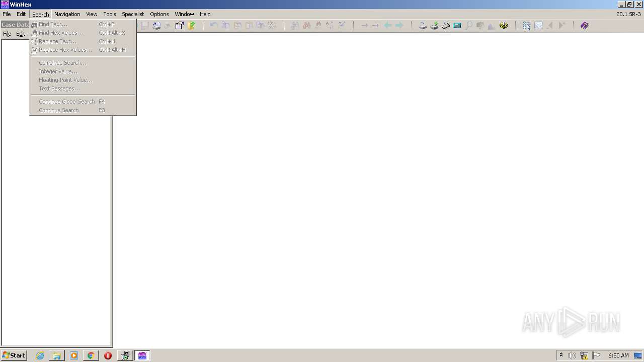This screenshot has width=644, height=362.
Task: Click the volume speaker tray icon
Action: pos(572,355)
